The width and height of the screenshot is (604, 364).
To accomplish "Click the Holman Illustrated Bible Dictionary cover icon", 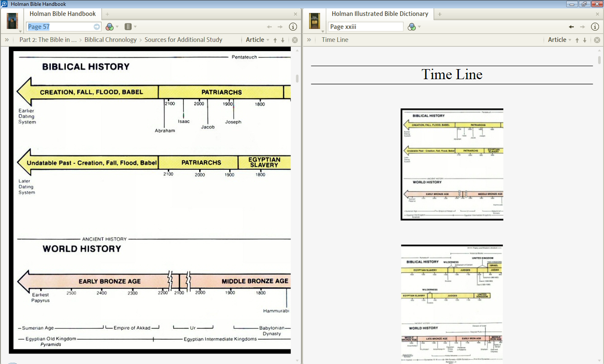I will click(x=315, y=21).
